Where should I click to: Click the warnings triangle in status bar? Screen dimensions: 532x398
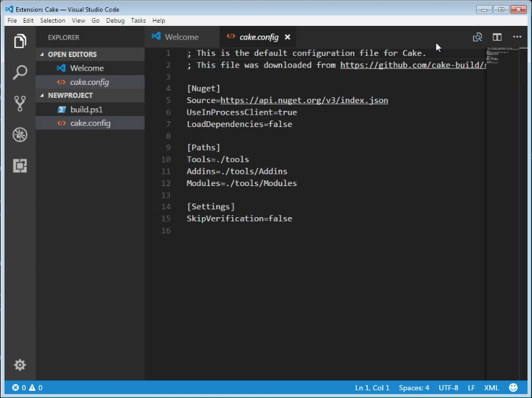tap(32, 388)
